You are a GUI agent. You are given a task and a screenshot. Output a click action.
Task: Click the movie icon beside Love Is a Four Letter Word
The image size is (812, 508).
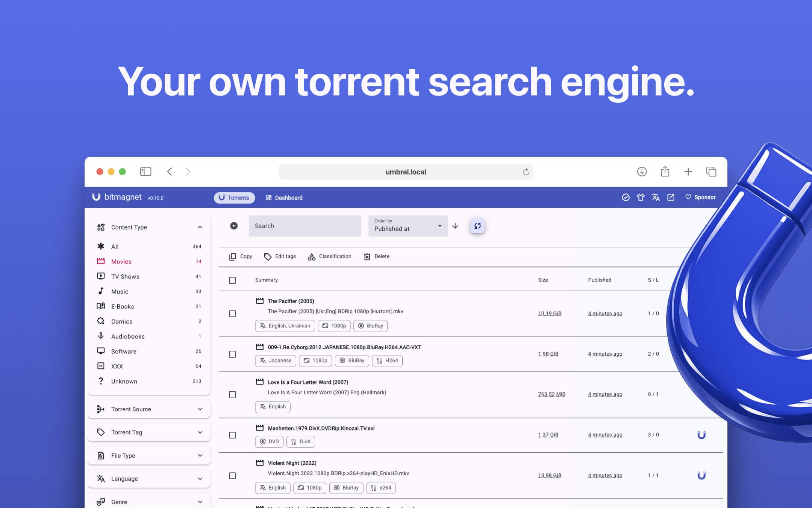pyautogui.click(x=259, y=382)
